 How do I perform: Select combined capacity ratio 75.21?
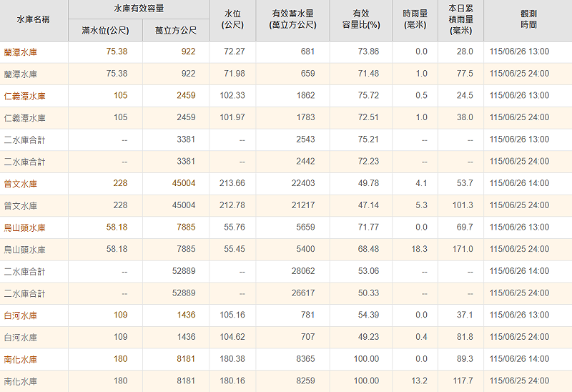pyautogui.click(x=368, y=139)
